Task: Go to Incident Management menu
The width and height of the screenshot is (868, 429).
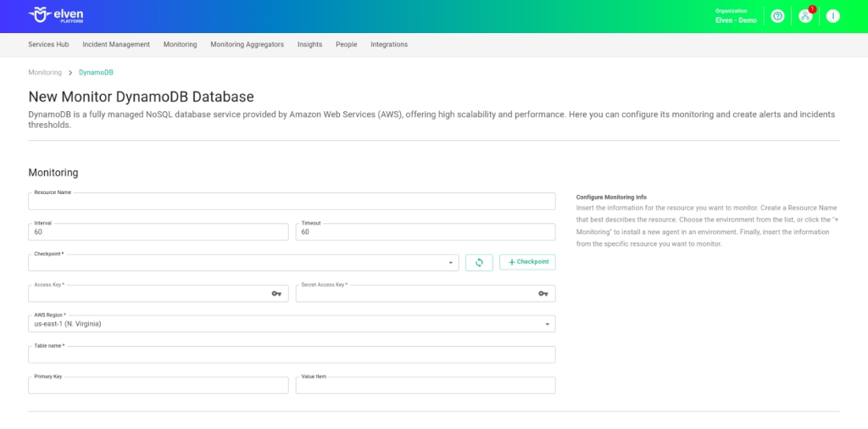Action: pyautogui.click(x=116, y=45)
